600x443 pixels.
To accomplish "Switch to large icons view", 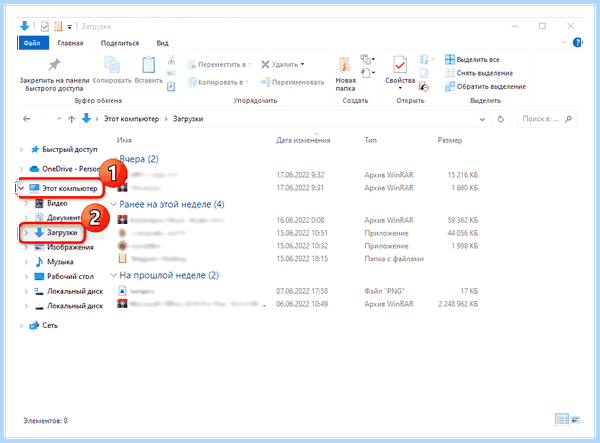I will (x=575, y=420).
